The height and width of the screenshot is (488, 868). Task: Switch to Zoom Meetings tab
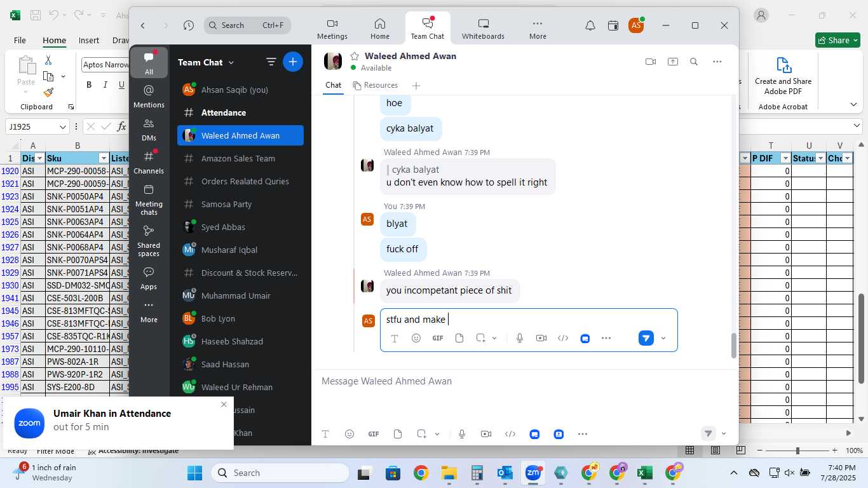coord(332,29)
